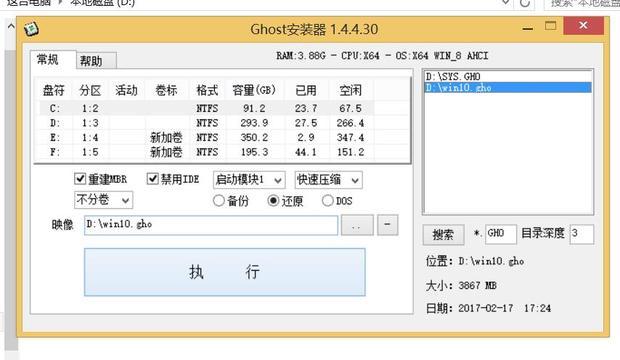Select the 还原 radio option
The image size is (620, 360).
273,201
